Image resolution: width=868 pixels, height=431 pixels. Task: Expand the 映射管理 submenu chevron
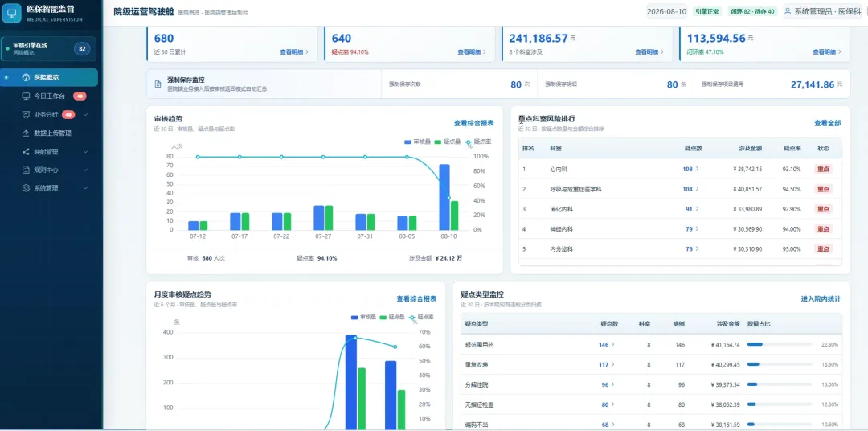(x=86, y=151)
